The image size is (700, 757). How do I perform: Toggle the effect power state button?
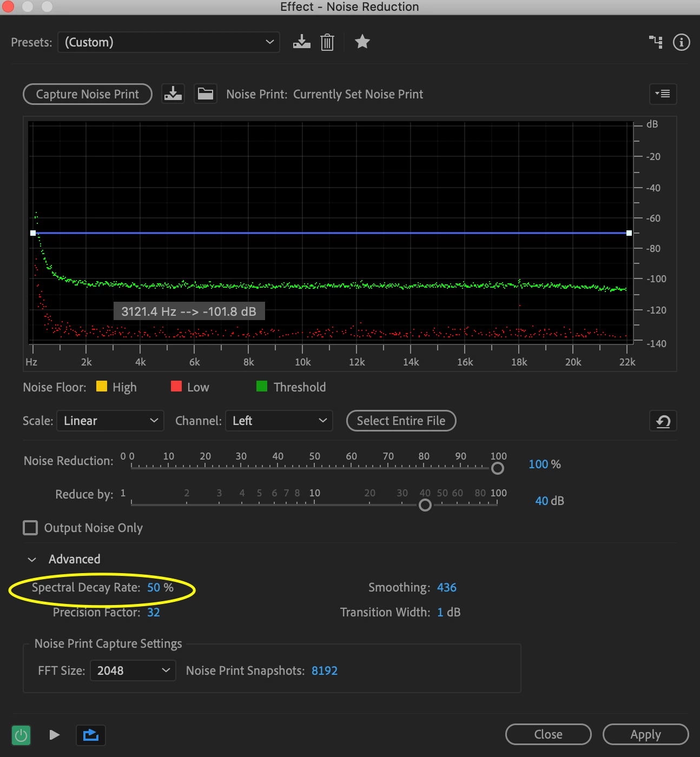click(x=21, y=735)
